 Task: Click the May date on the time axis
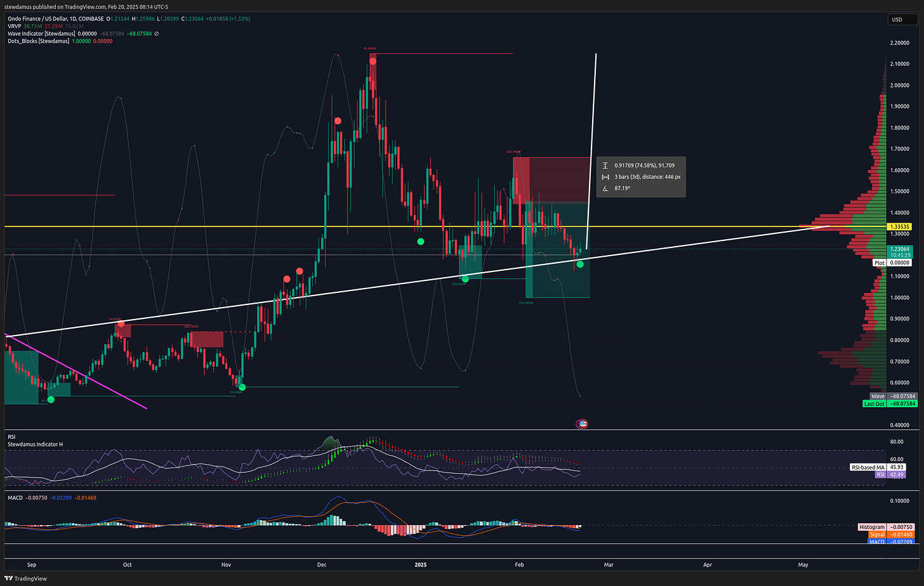(803, 564)
